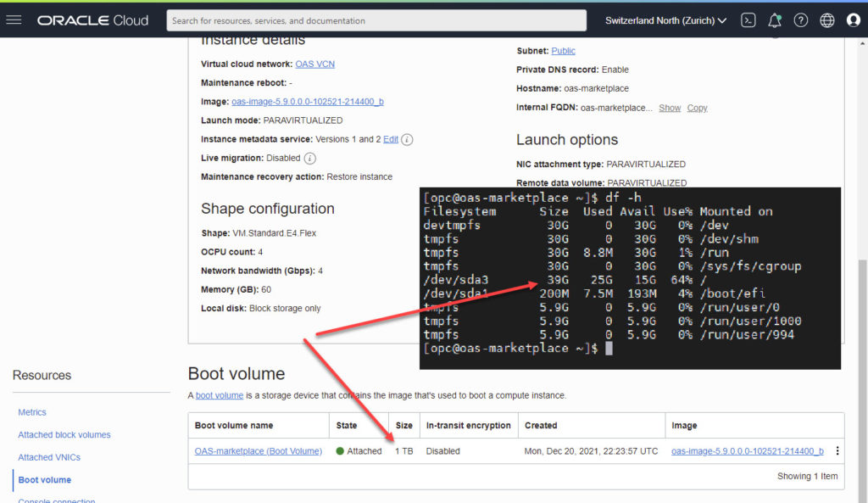Viewport: 868px width, 503px height.
Task: Click the Size column header
Action: 404,426
